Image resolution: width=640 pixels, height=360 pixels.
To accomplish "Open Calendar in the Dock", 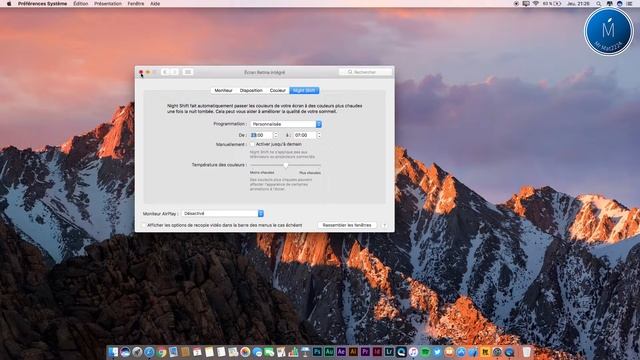I will click(197, 352).
